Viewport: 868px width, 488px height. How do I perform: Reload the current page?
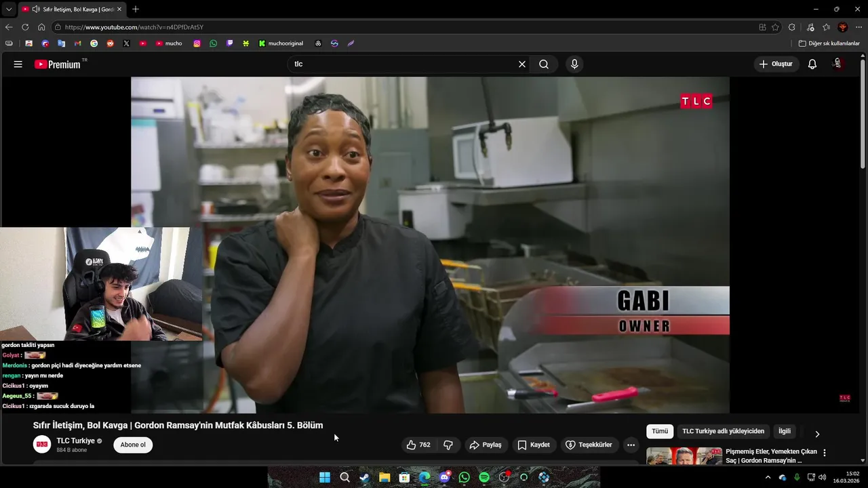point(25,27)
